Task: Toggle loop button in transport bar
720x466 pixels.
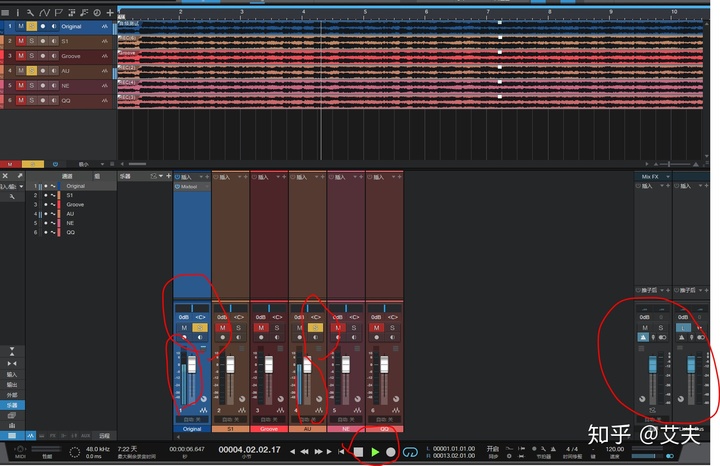Action: pyautogui.click(x=410, y=452)
